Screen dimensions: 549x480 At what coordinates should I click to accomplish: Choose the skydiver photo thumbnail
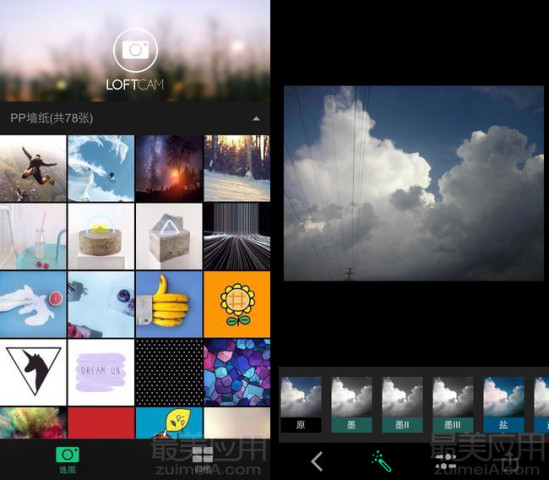(33, 168)
